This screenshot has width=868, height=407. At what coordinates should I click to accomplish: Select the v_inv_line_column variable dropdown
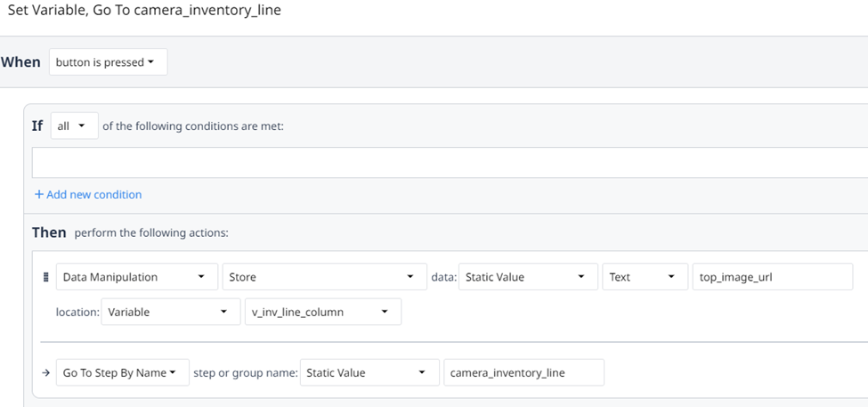click(322, 312)
